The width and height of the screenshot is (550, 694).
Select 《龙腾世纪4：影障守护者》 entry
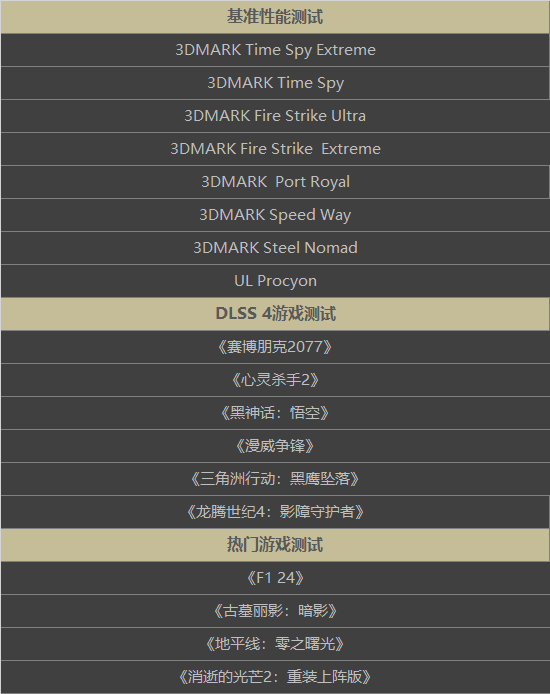pyautogui.click(x=275, y=512)
